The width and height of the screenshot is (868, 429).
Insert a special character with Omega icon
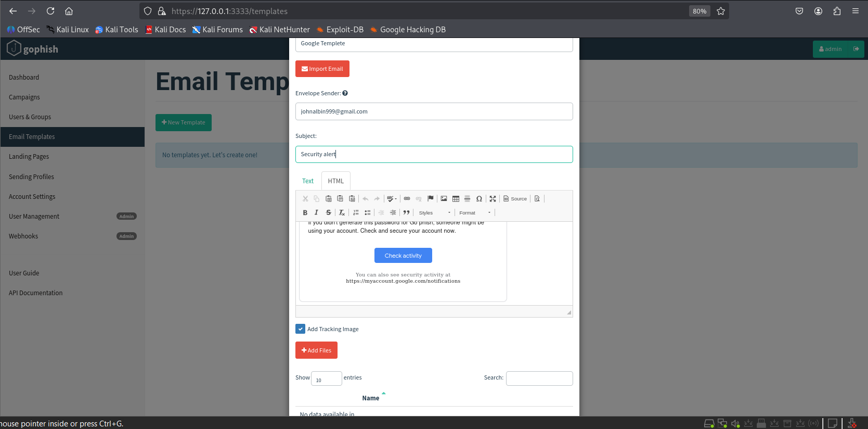pyautogui.click(x=479, y=199)
